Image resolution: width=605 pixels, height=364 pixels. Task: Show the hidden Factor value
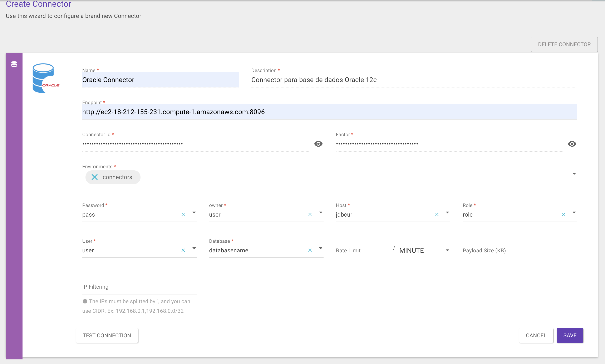pyautogui.click(x=572, y=144)
